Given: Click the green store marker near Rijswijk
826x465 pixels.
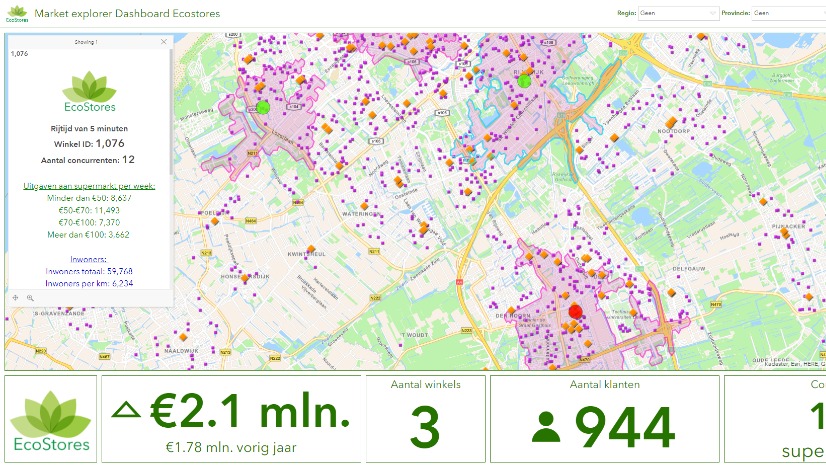Looking at the screenshot, I should point(523,80).
